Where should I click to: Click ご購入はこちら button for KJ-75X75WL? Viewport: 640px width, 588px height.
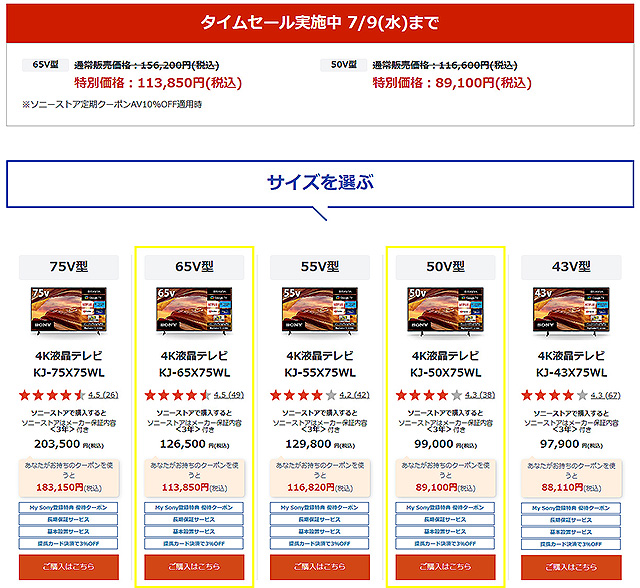pyautogui.click(x=69, y=567)
